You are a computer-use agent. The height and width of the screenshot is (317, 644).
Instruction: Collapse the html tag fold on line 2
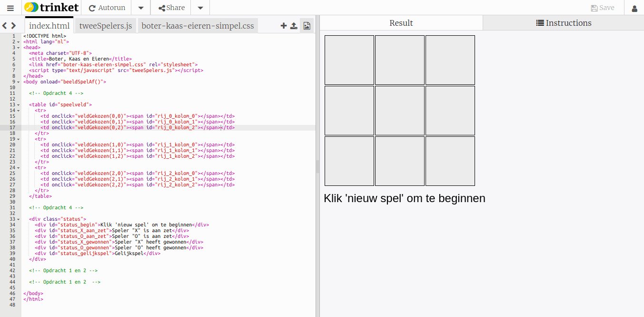pos(18,42)
